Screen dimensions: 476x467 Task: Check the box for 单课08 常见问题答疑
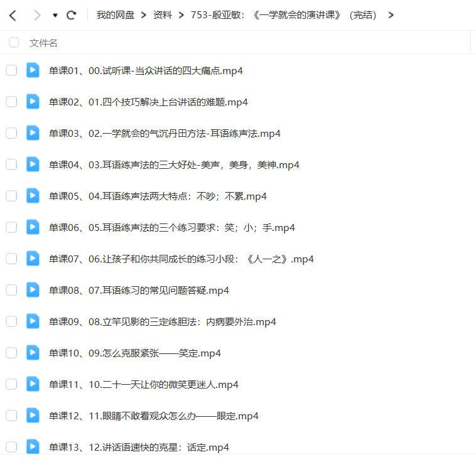click(11, 290)
